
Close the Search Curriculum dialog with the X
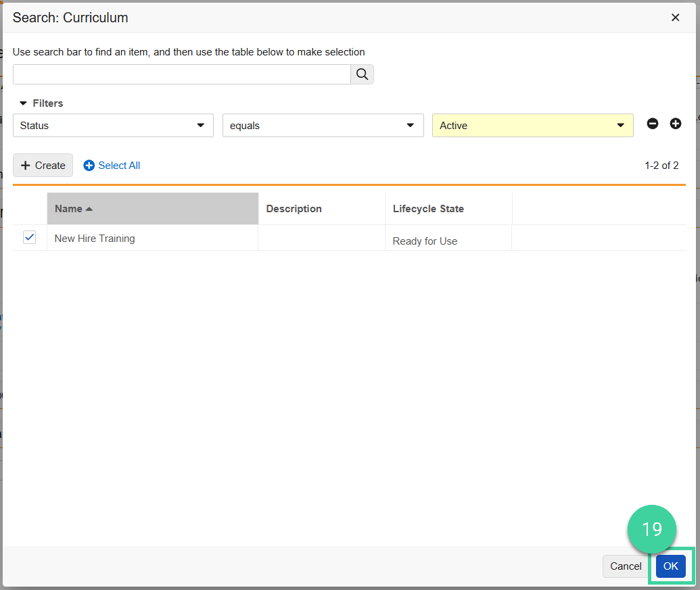675,18
